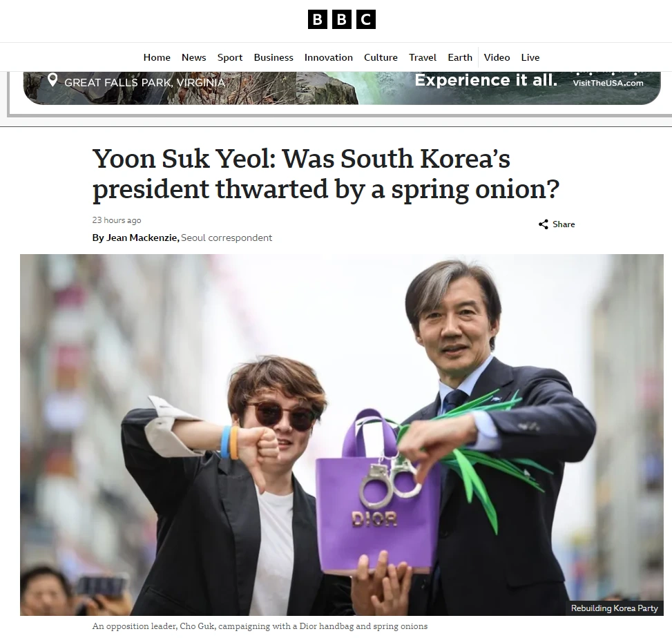Select Live in navigation bar
Image resolution: width=672 pixels, height=638 pixels.
click(530, 57)
